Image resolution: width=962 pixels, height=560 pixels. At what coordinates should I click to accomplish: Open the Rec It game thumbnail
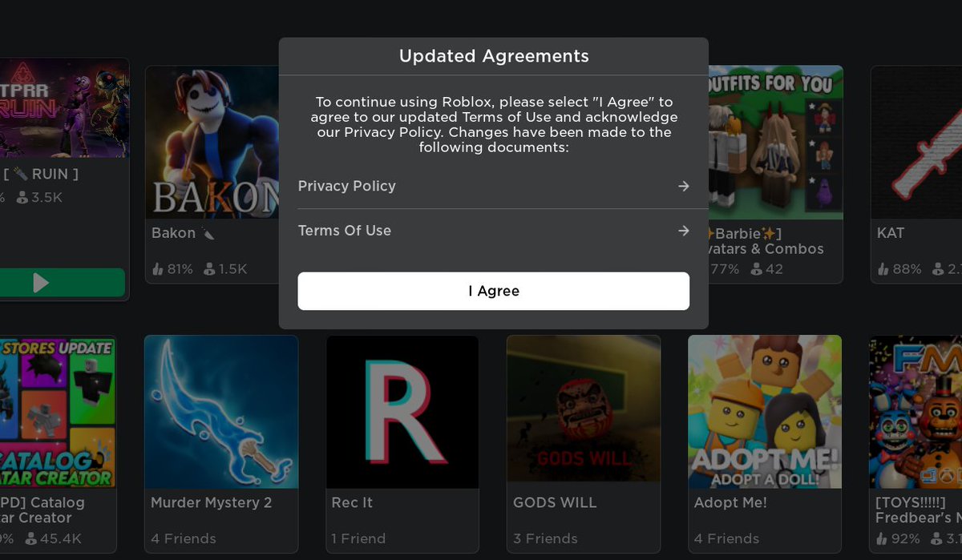point(402,412)
